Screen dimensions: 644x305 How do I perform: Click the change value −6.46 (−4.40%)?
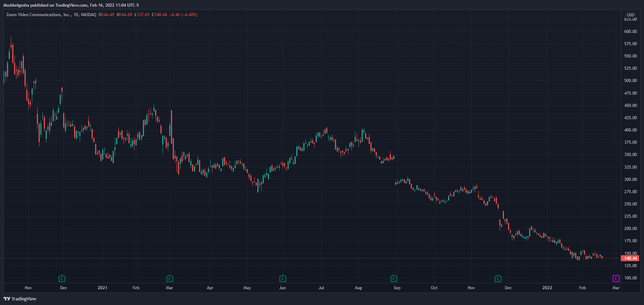(183, 15)
